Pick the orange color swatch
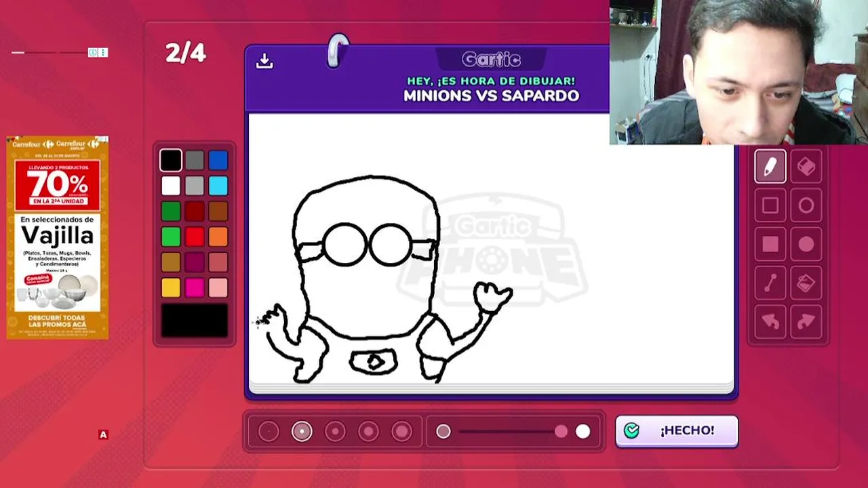The image size is (868, 488). click(218, 237)
